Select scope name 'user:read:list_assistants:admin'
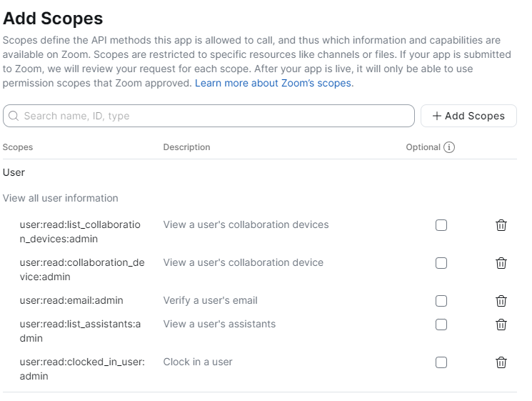 [x=80, y=331]
